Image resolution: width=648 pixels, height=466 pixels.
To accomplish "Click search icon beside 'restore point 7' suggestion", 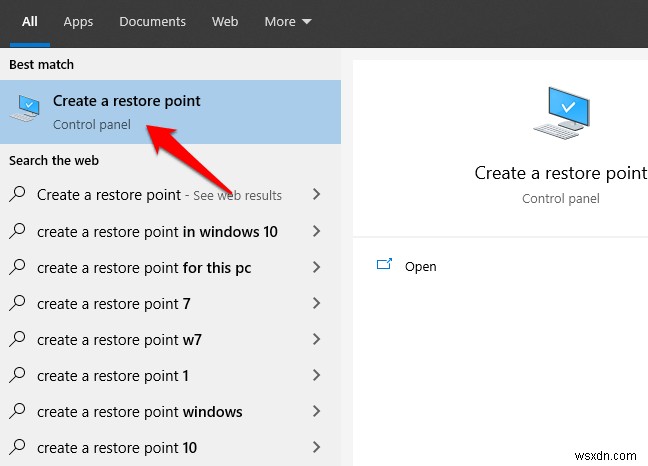I will pyautogui.click(x=17, y=303).
